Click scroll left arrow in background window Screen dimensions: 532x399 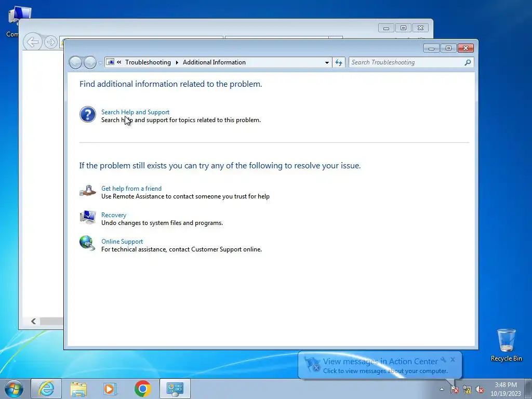[34, 321]
